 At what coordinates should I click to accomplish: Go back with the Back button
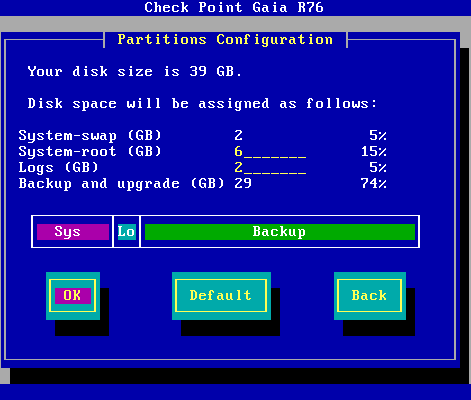coord(370,296)
